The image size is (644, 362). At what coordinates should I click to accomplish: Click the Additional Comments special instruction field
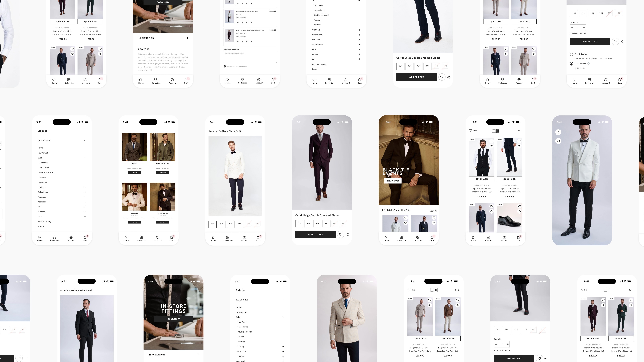pos(250,57)
